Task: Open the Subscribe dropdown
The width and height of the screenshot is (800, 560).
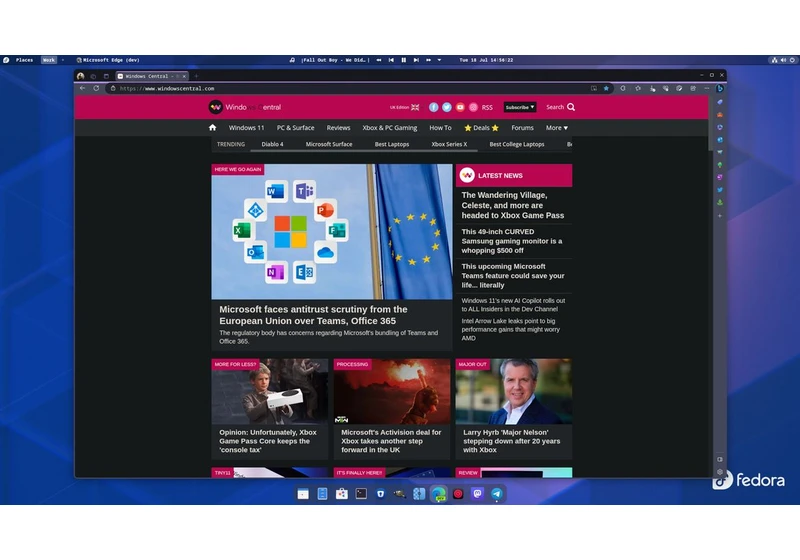Action: click(x=520, y=107)
